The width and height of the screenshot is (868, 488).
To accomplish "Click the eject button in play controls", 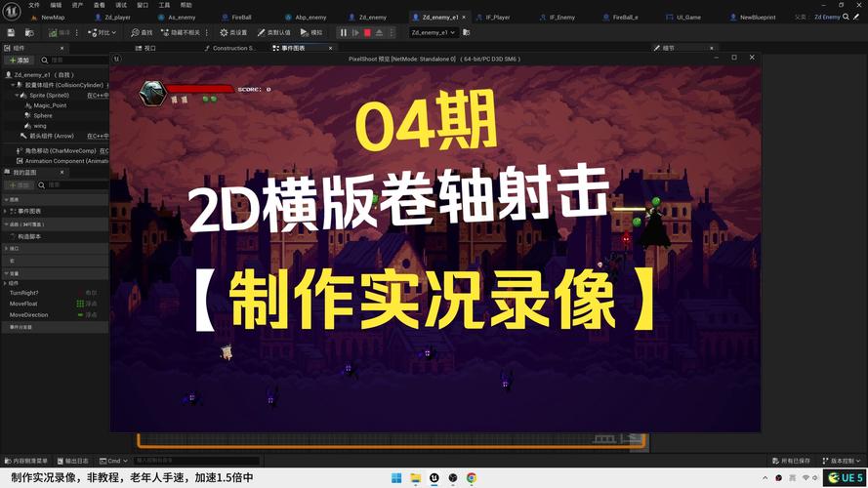I will tap(379, 32).
